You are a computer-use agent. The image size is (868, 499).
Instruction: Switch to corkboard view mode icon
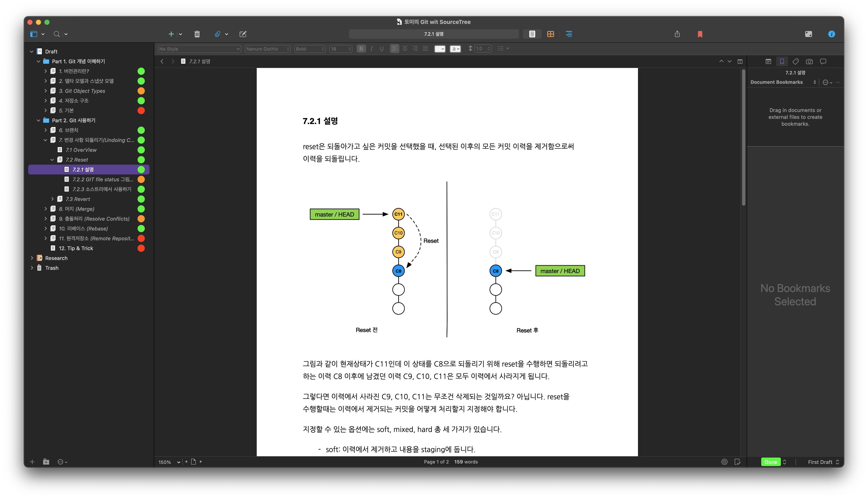tap(550, 34)
